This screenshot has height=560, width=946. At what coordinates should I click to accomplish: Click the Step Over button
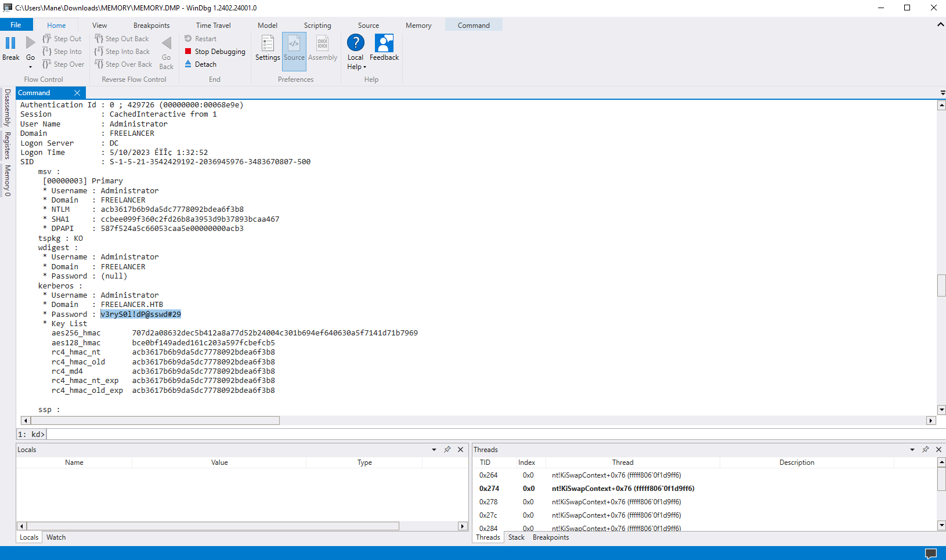63,64
